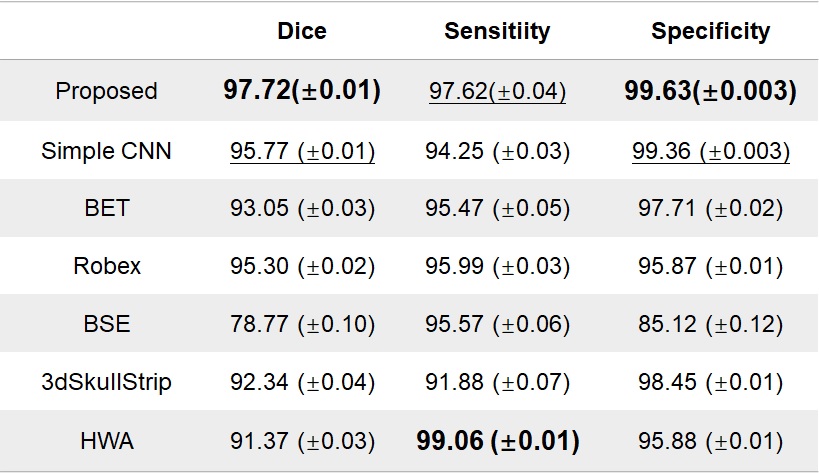This screenshot has height=473, width=819.
Task: Select BET Dice value 93.05
Action: [x=302, y=209]
